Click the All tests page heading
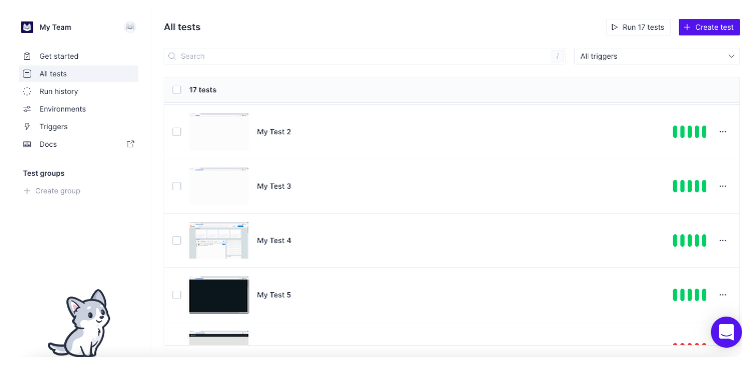Viewport: 750px width, 371px height. click(x=182, y=27)
